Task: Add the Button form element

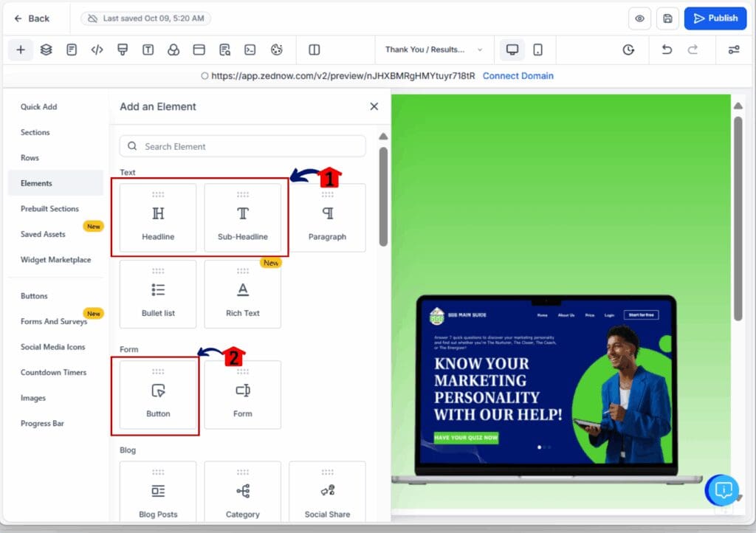Action: click(x=158, y=395)
